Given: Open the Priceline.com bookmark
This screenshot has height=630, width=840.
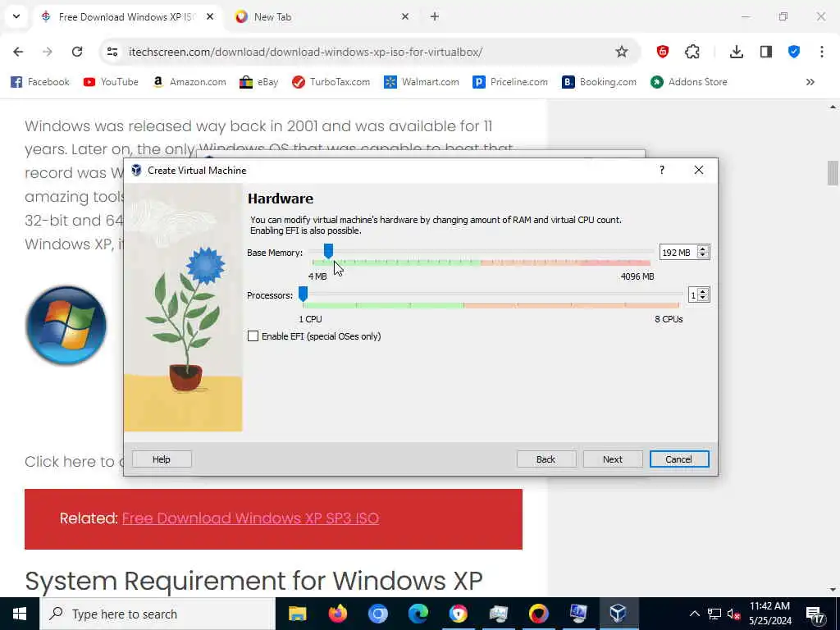Looking at the screenshot, I should click(510, 82).
